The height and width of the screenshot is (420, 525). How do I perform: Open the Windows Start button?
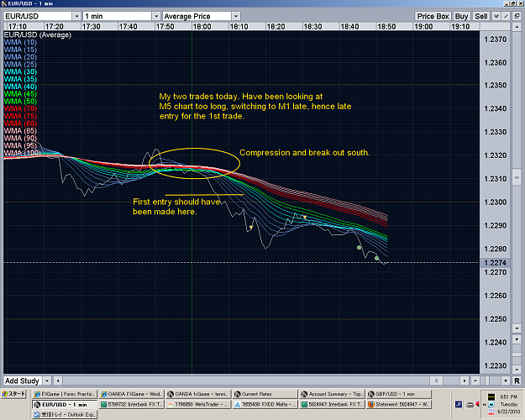pos(13,394)
